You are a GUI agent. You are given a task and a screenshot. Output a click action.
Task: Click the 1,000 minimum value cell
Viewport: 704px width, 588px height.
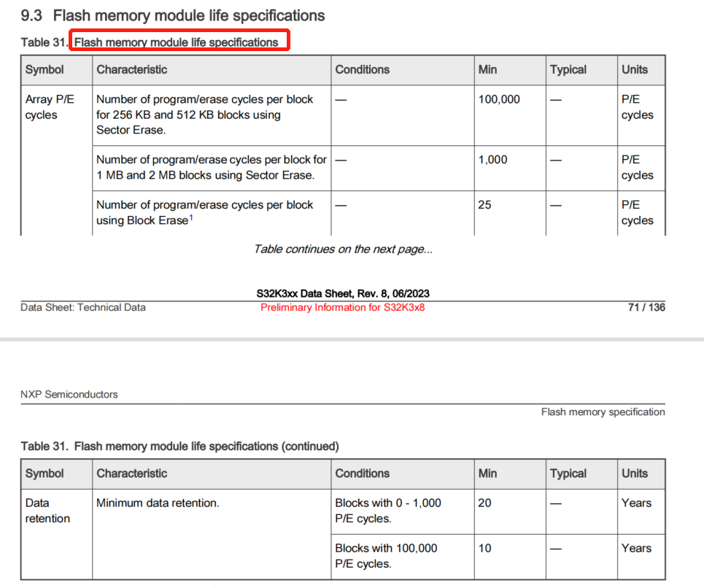pyautogui.click(x=493, y=159)
